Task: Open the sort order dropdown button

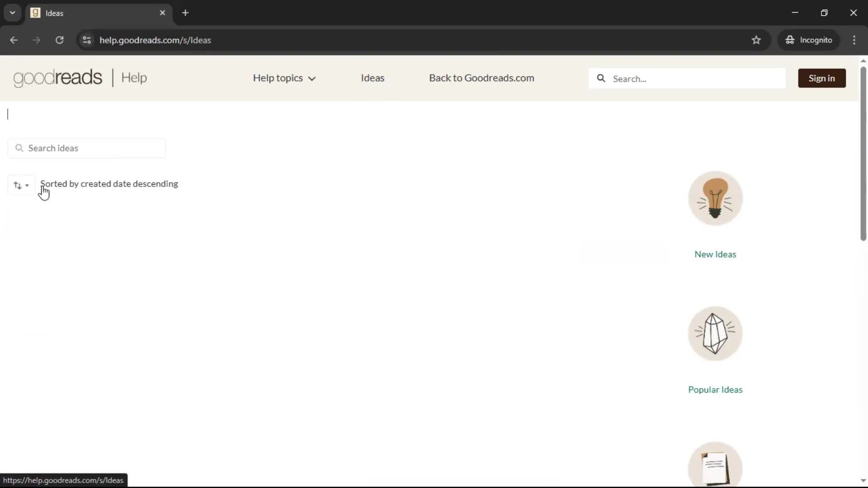Action: point(21,185)
